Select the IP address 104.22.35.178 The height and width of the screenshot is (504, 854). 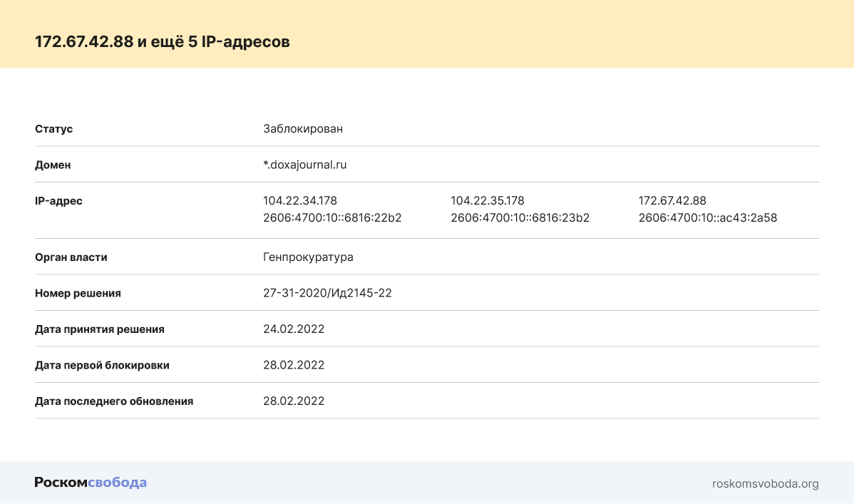click(x=487, y=201)
